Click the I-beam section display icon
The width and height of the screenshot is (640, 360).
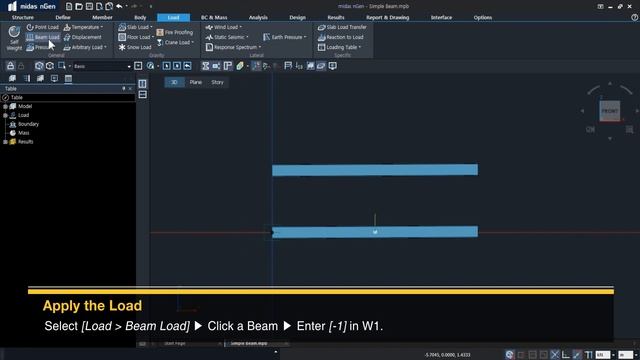205,66
